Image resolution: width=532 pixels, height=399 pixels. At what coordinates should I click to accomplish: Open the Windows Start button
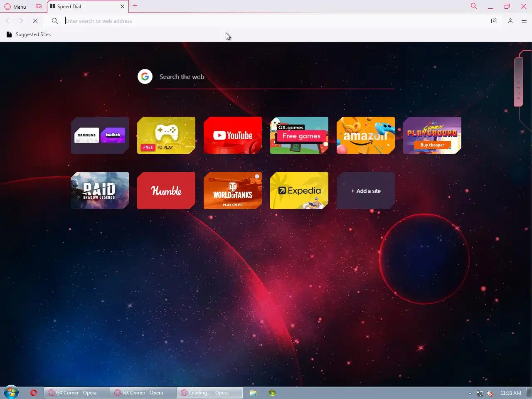(x=11, y=392)
